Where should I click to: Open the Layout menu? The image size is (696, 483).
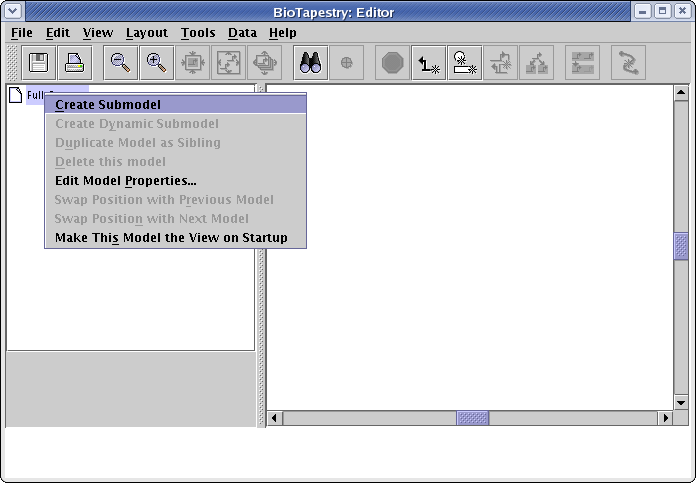(147, 33)
